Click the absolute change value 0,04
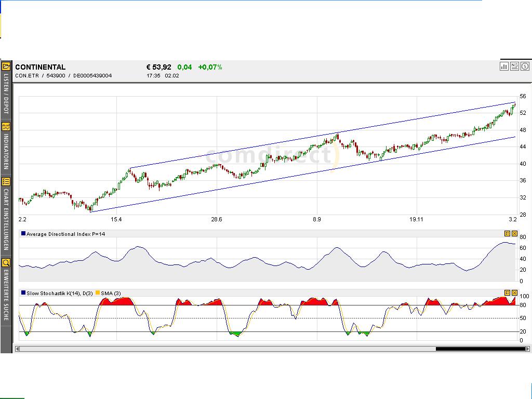Image resolution: width=532 pixels, height=399 pixels. pyautogui.click(x=184, y=67)
